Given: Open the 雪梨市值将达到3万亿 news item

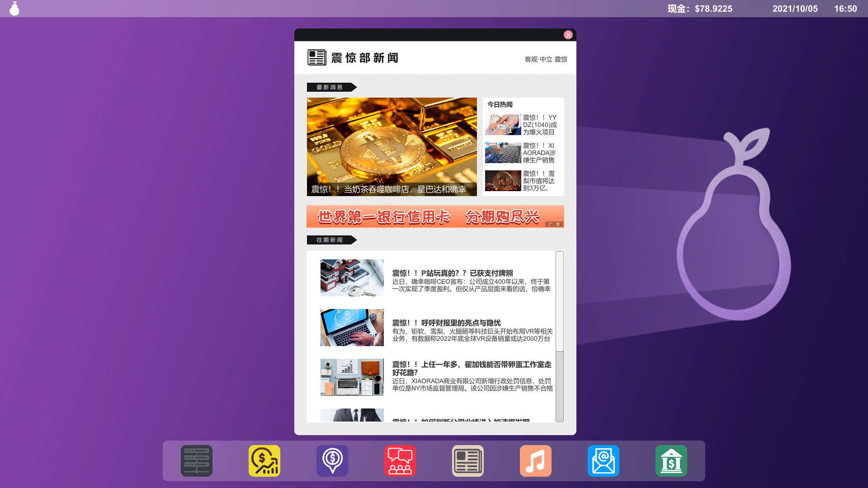Looking at the screenshot, I should coord(523,181).
